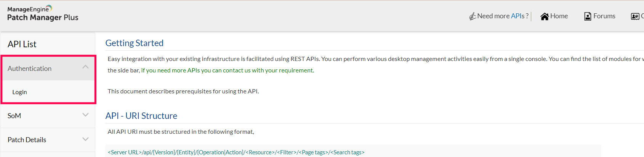This screenshot has width=644, height=157.
Task: Click the pen icon beside Need more APIs
Action: 473,16
